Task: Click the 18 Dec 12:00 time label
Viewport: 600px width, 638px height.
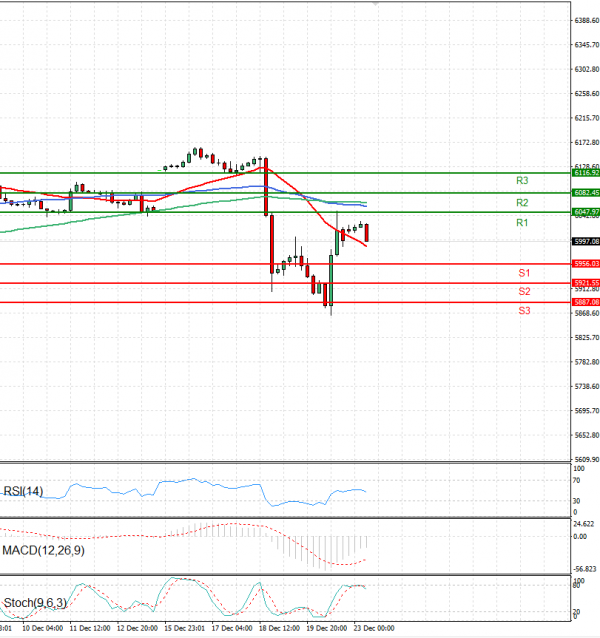Action: (279, 628)
